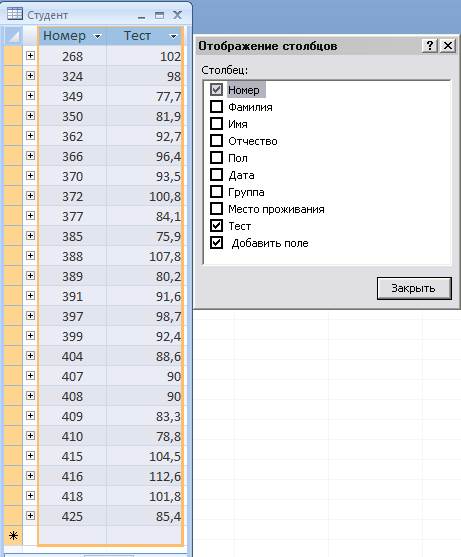
Task: Expand the subdatasheet for record 377
Action: point(30,216)
